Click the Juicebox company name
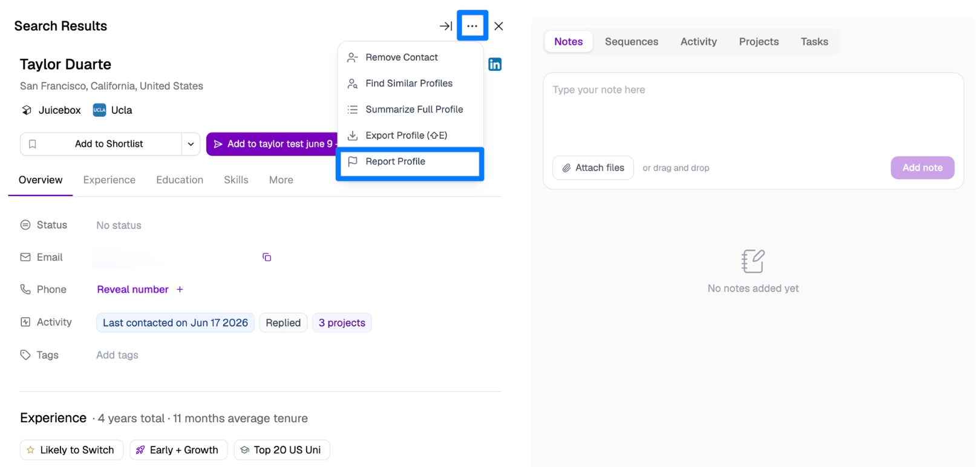 coord(60,110)
